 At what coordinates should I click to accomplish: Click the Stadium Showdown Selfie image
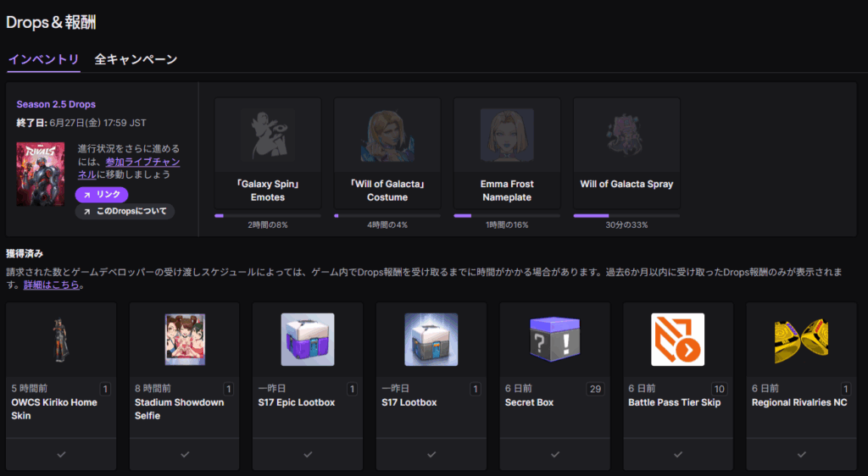[x=185, y=340]
